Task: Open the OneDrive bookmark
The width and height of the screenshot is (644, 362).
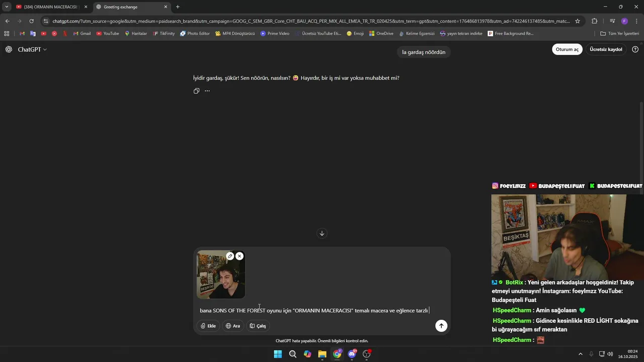Action: point(381,34)
